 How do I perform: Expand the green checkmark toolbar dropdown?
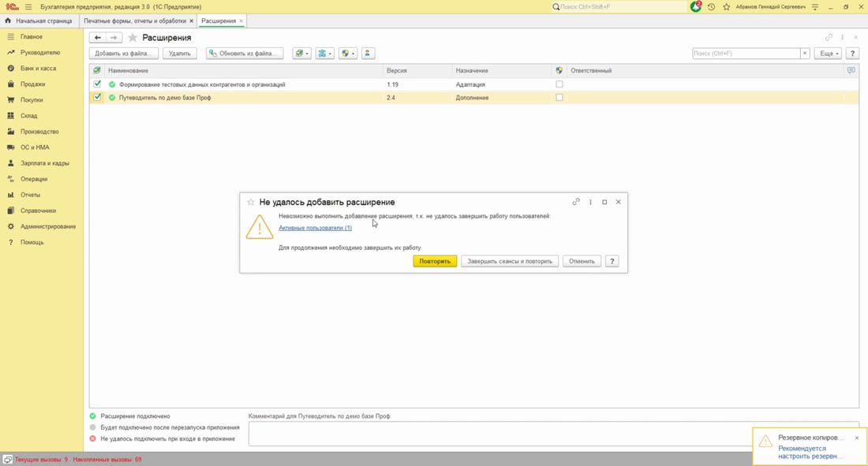(301, 53)
